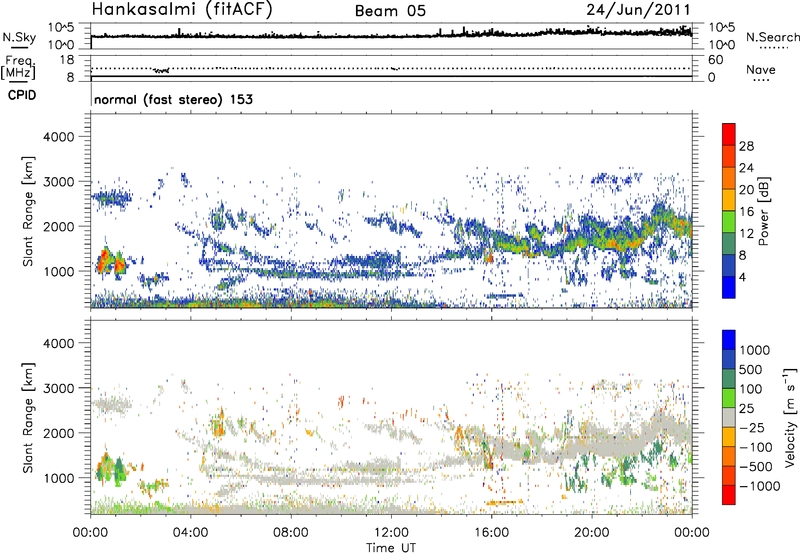Select the "Beam 05" header label
Viewport: 800px width, 554px height.
[x=390, y=11]
